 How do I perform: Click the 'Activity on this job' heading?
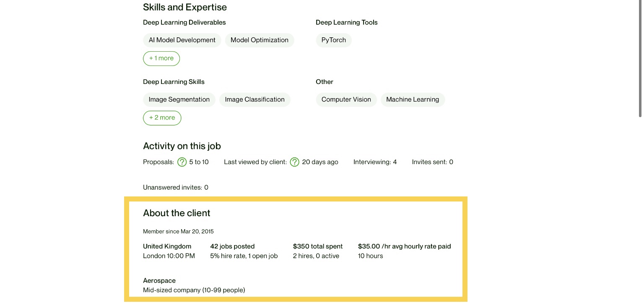[182, 146]
